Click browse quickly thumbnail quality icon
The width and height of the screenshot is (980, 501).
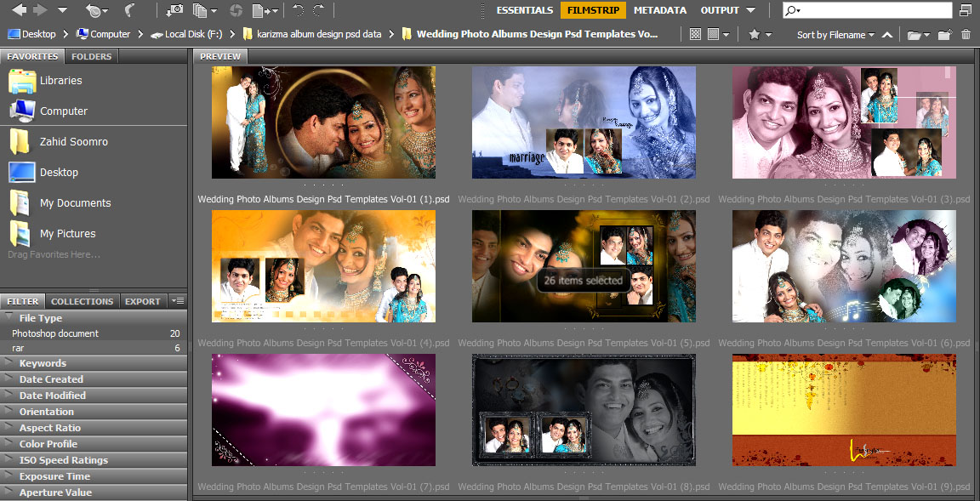[x=695, y=34]
